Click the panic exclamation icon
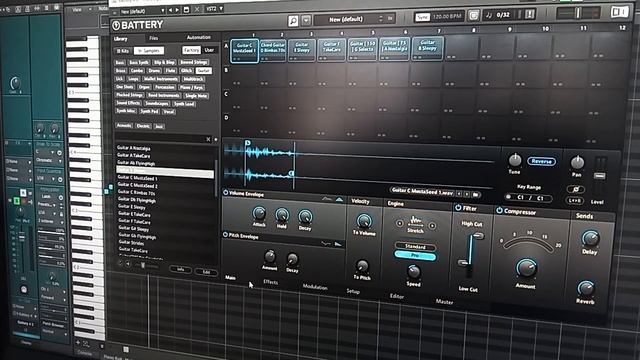The height and width of the screenshot is (360, 640). (x=529, y=15)
